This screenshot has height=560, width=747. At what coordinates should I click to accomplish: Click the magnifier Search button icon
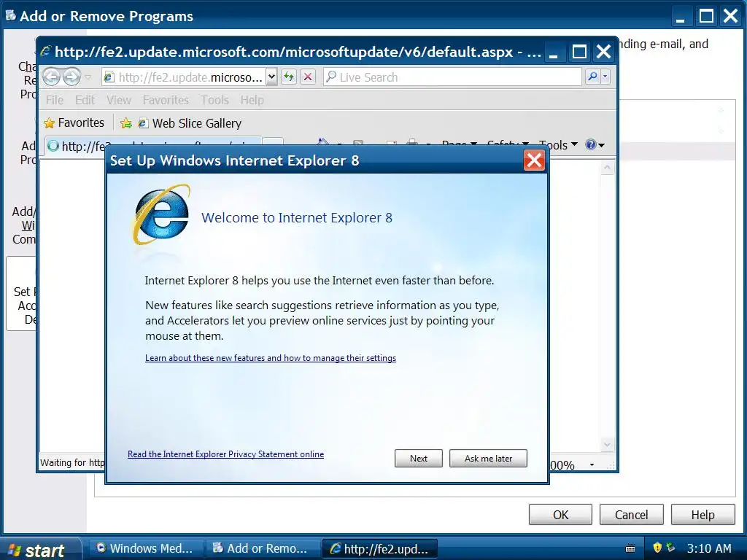tap(592, 77)
